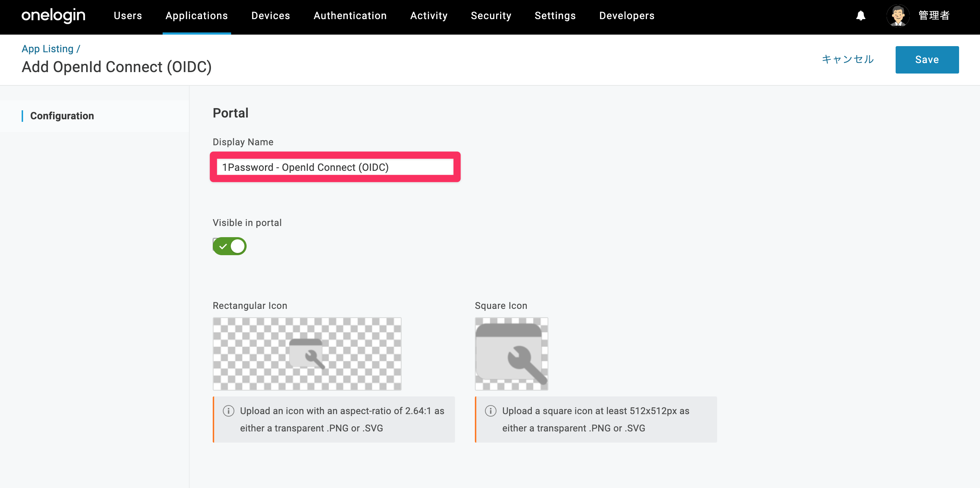Open the Applications menu
The height and width of the screenshot is (488, 980).
[197, 15]
